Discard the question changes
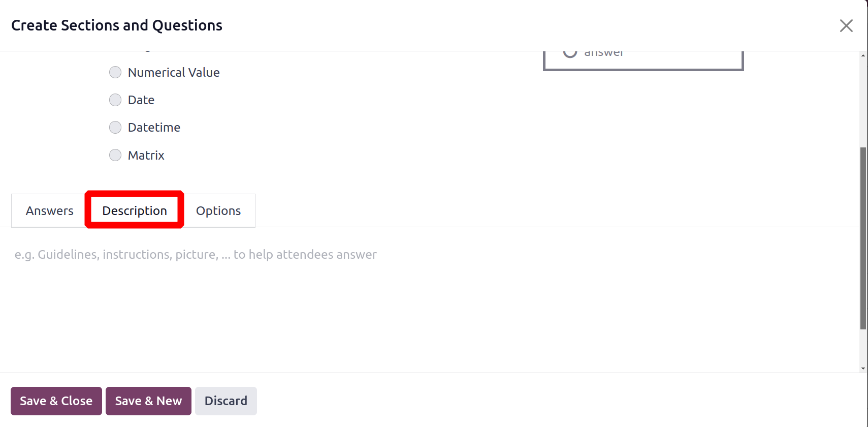The image size is (868, 427). click(226, 401)
